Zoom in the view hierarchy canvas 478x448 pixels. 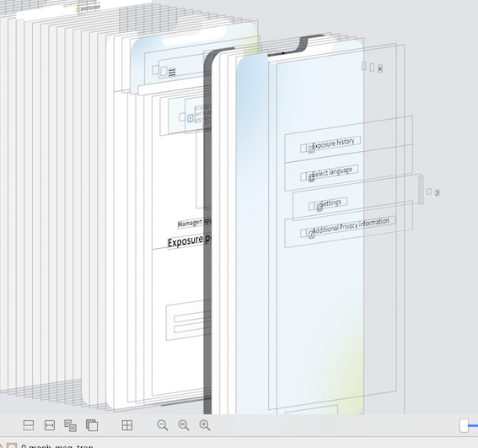[x=205, y=425]
